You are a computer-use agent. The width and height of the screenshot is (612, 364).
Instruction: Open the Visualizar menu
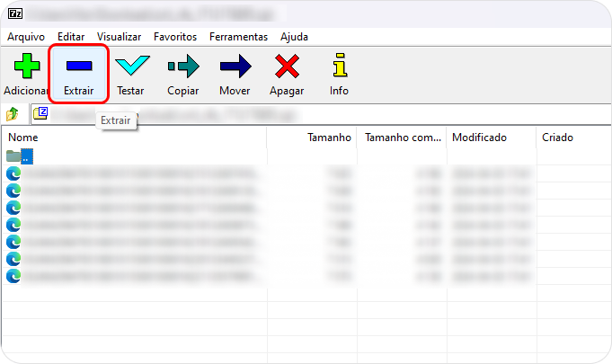tap(119, 37)
